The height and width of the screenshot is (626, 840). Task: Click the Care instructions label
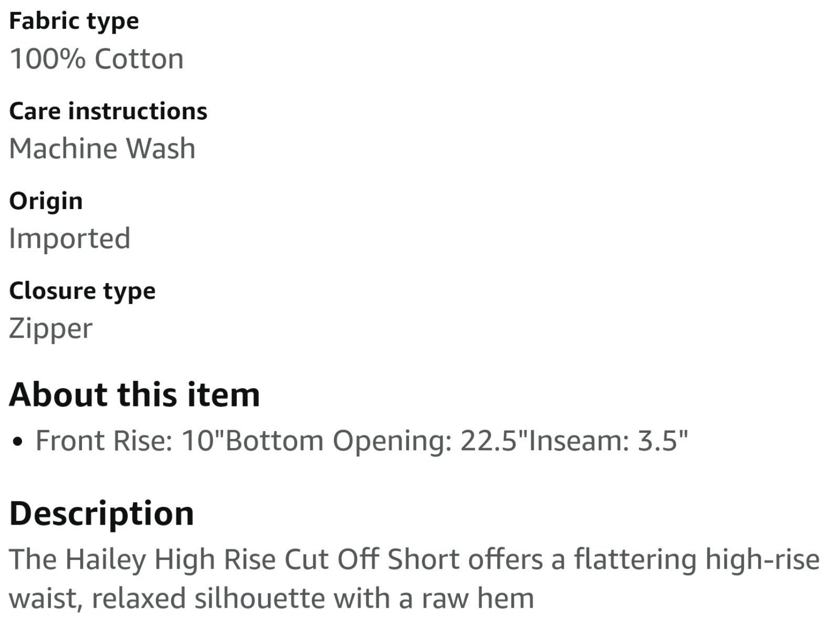point(108,111)
